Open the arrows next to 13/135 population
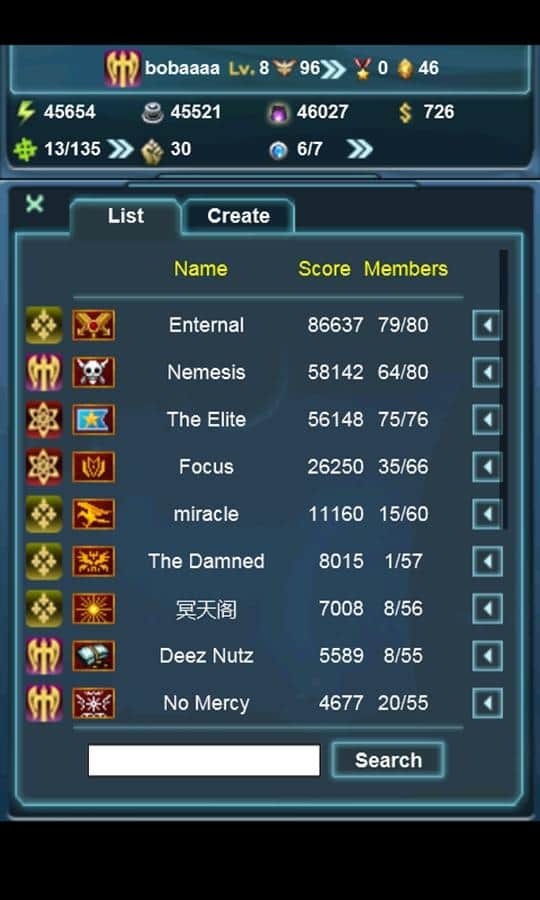Viewport: 540px width, 900px height. 120,149
